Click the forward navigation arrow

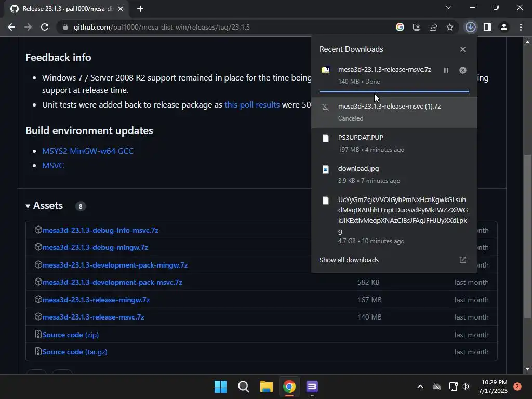coord(28,27)
